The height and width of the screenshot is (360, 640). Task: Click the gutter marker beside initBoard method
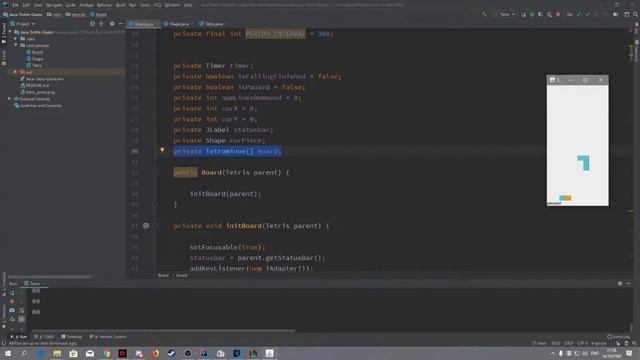(146, 226)
